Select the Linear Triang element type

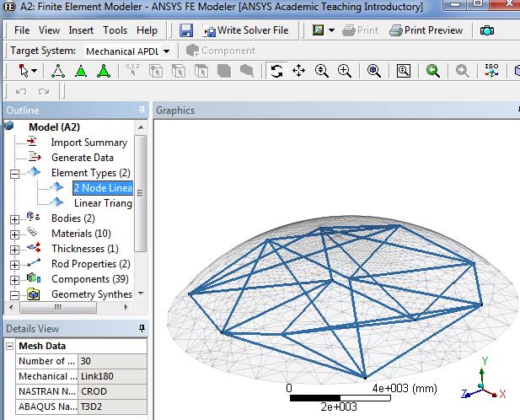click(103, 203)
